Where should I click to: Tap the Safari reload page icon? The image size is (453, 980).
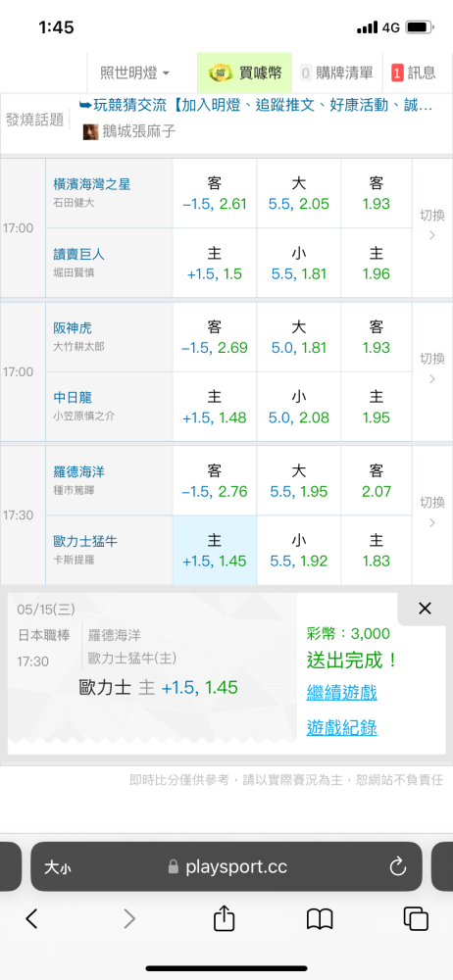pyautogui.click(x=398, y=866)
